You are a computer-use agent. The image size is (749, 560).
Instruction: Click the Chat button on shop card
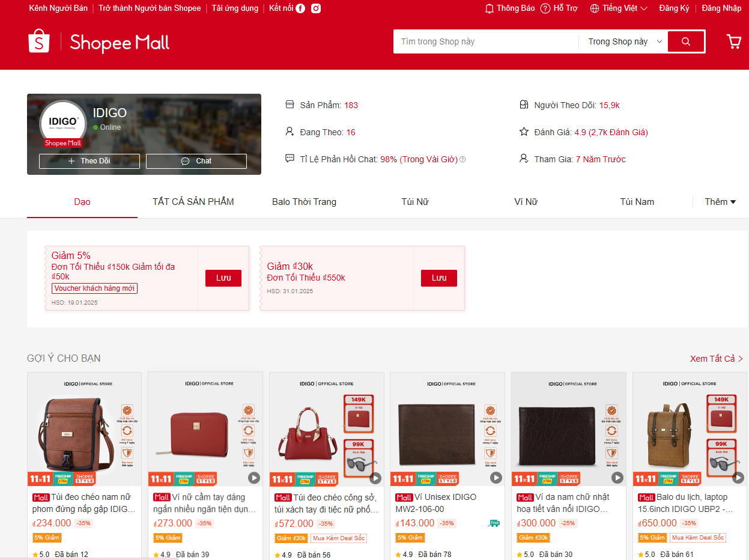[196, 161]
